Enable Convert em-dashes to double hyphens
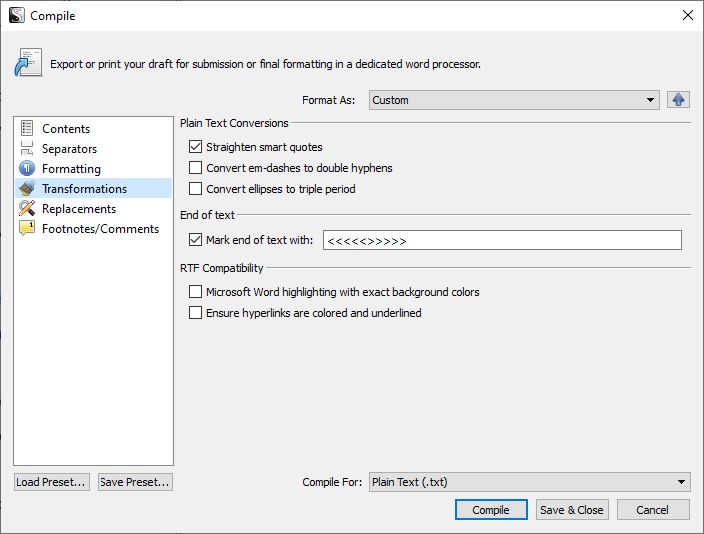Image resolution: width=704 pixels, height=534 pixels. click(195, 168)
